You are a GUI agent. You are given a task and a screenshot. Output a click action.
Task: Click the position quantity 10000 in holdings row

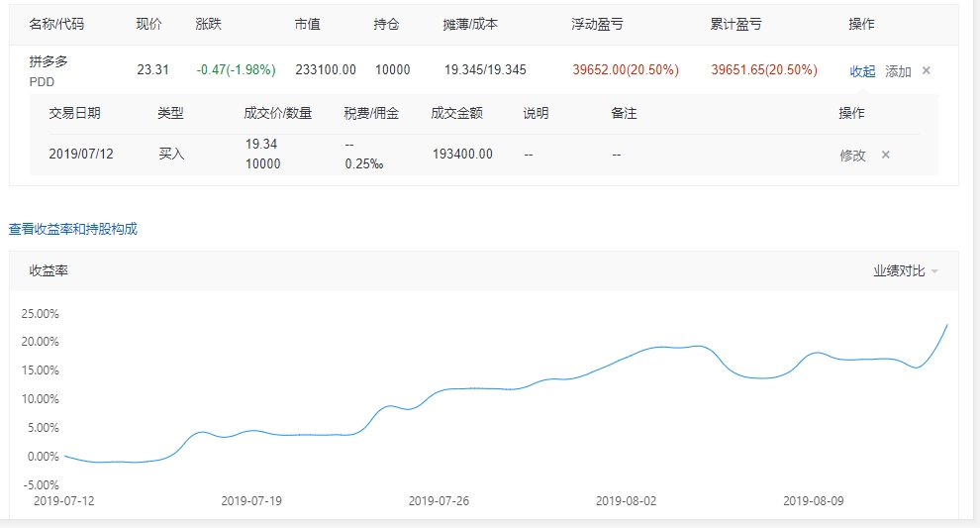click(393, 69)
